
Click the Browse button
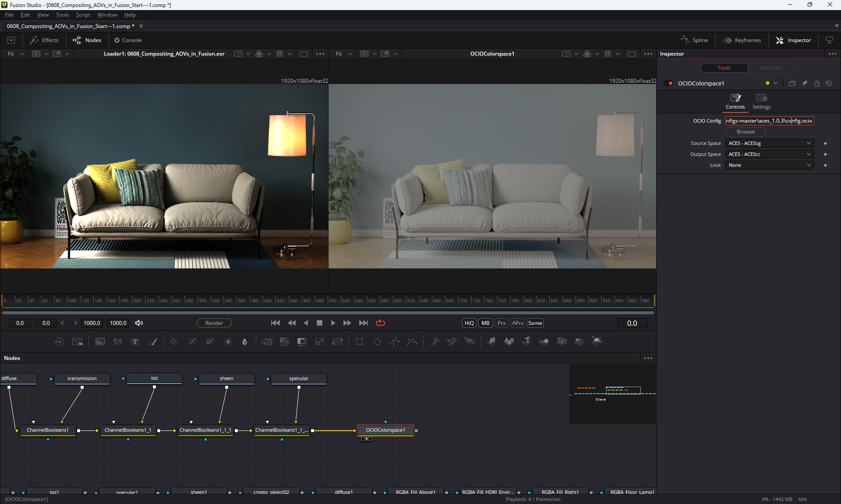pyautogui.click(x=746, y=132)
